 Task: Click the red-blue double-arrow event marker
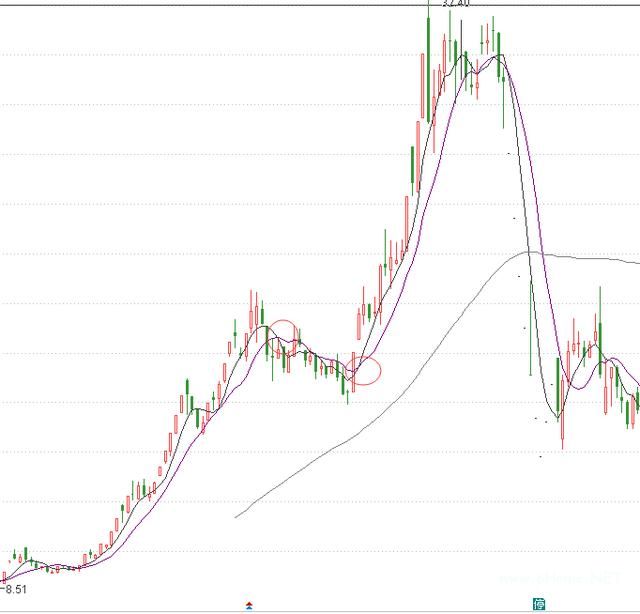(249, 605)
